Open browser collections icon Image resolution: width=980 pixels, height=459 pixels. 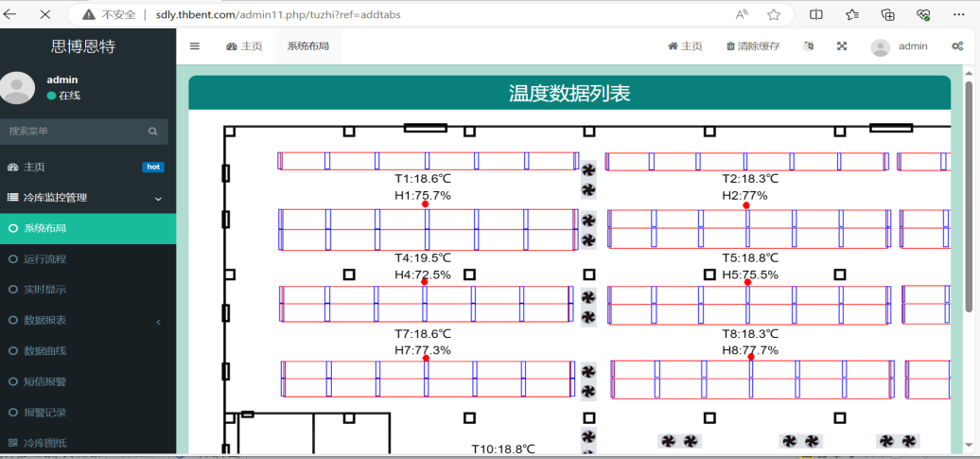[x=887, y=14]
